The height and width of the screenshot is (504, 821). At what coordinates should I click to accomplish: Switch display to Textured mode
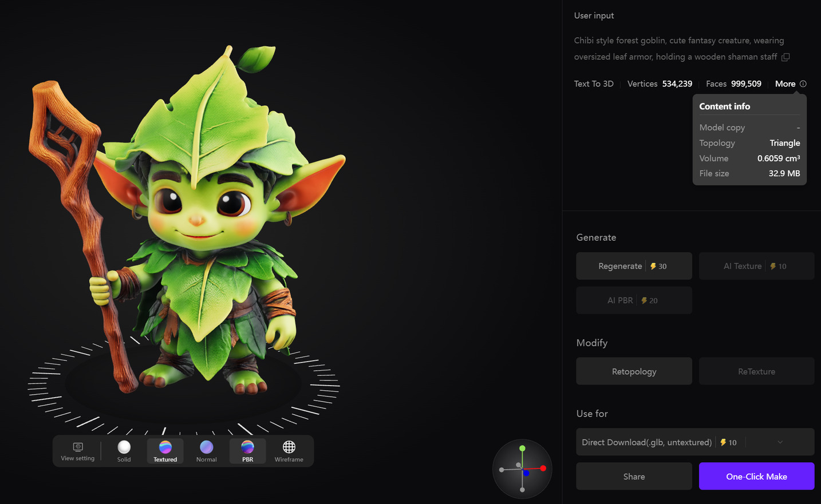(x=165, y=451)
